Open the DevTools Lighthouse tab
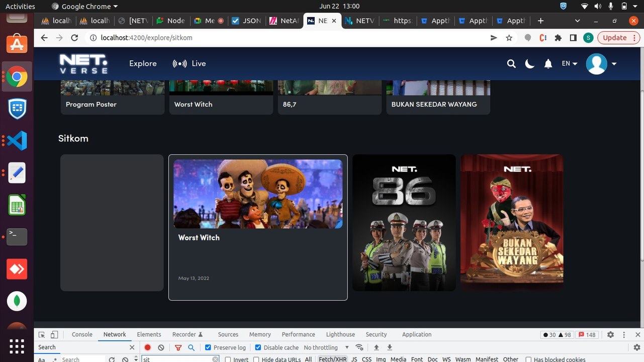 (x=341, y=334)
